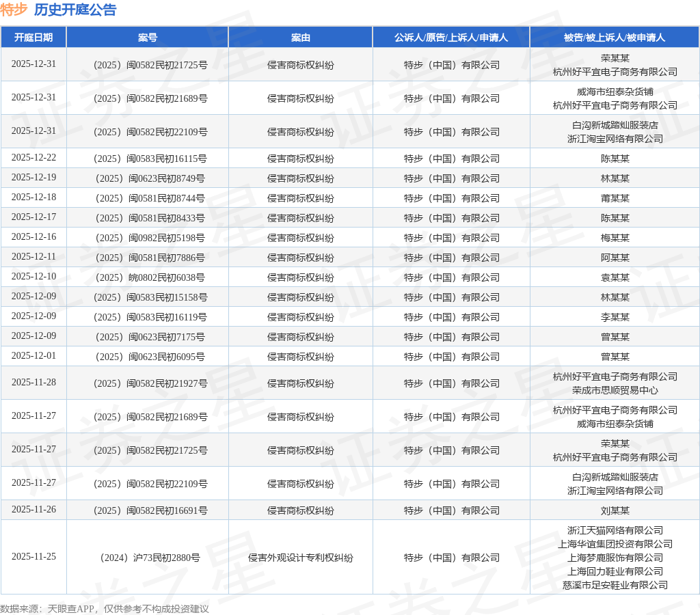This screenshot has width=700, height=615.
Task: Click defendant 上海回力鞋业有限公司
Action: coord(615,571)
